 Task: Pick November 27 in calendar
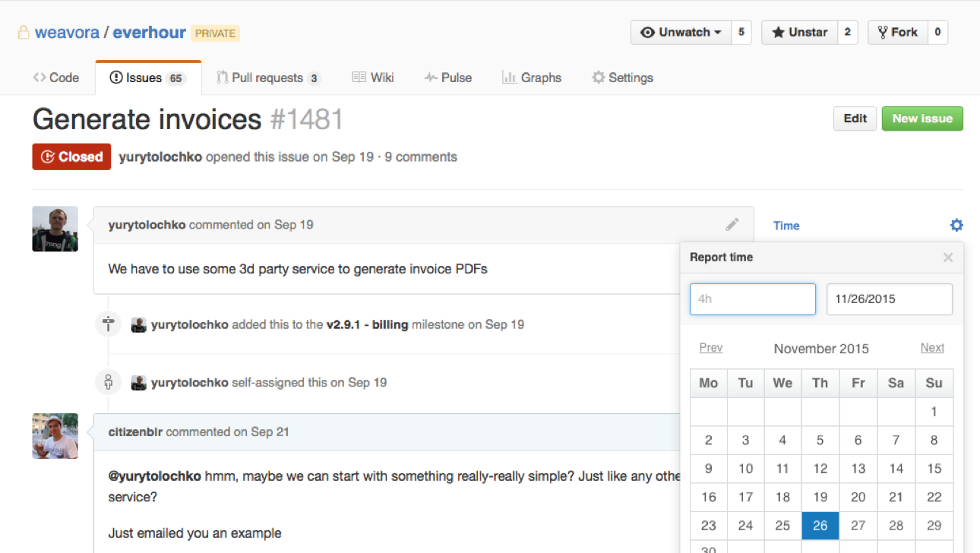(x=858, y=526)
